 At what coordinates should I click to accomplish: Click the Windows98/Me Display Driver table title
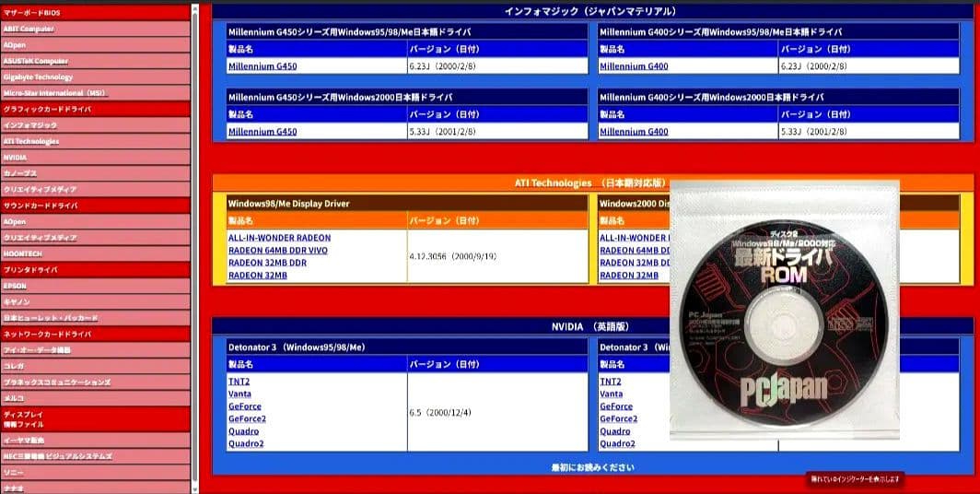[407, 204]
